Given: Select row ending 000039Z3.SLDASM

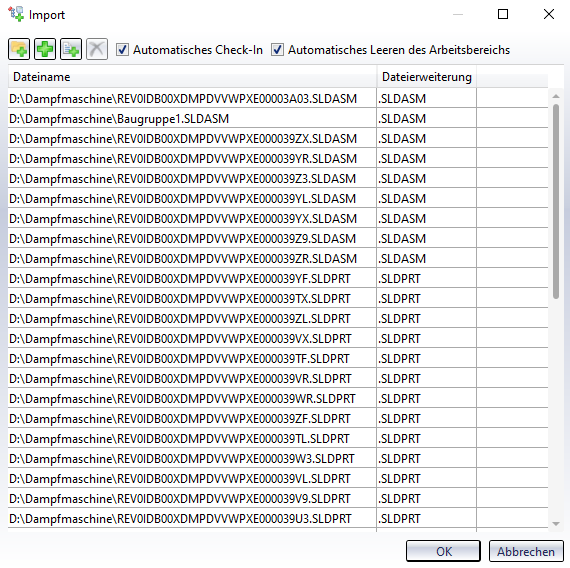Looking at the screenshot, I should (278, 179).
